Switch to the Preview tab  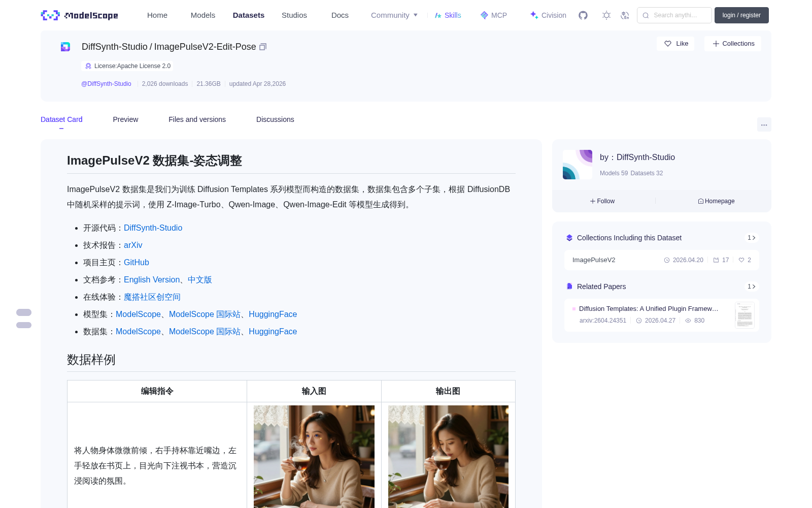coord(125,119)
